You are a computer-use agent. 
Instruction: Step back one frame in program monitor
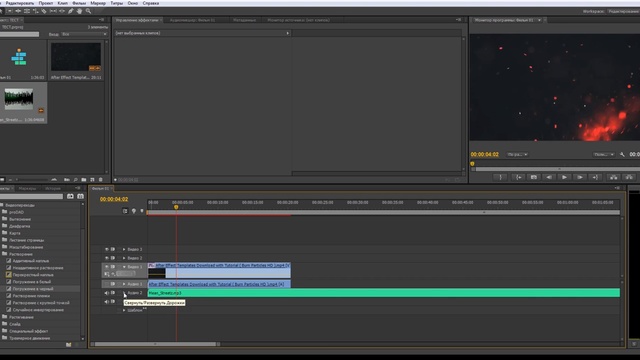click(549, 177)
